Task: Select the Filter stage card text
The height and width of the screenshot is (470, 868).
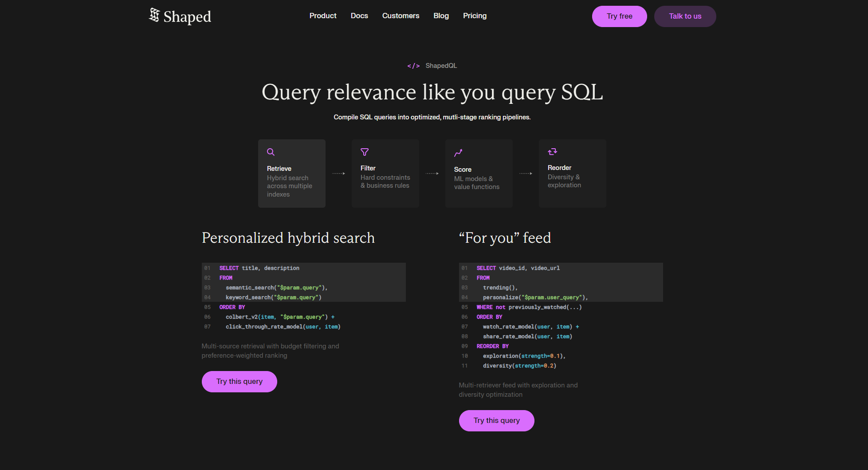Action: pos(385,178)
